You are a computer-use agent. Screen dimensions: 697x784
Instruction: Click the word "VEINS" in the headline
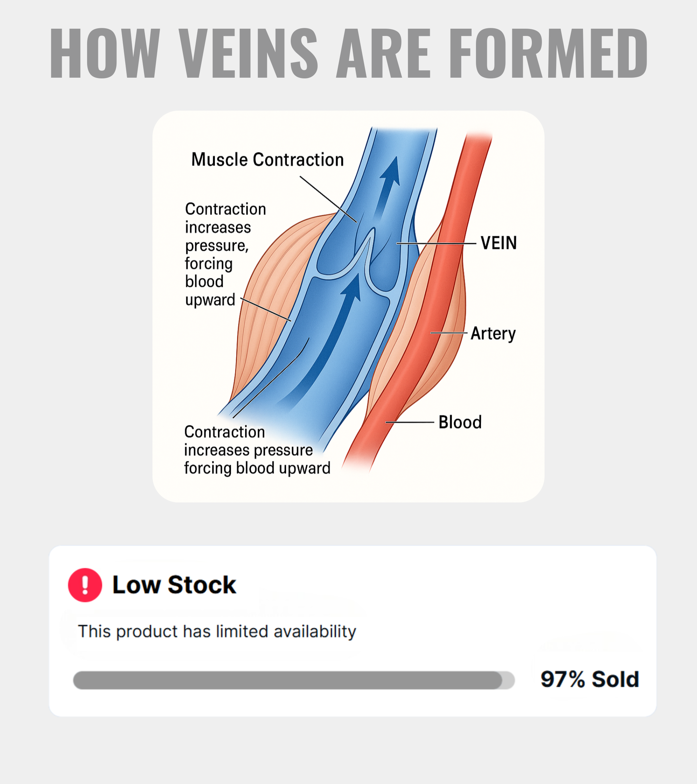[x=249, y=54]
